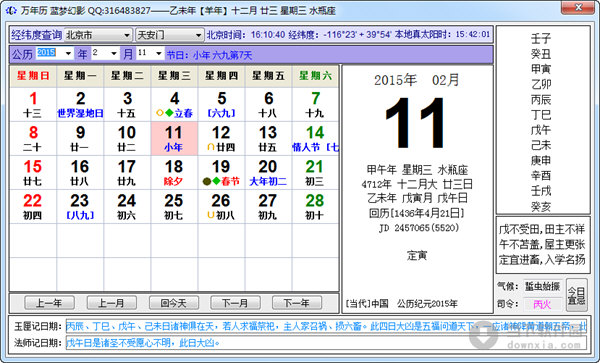This screenshot has width=600, height=363.
Task: Click the JD 2457065 Julian day text
Action: click(419, 228)
